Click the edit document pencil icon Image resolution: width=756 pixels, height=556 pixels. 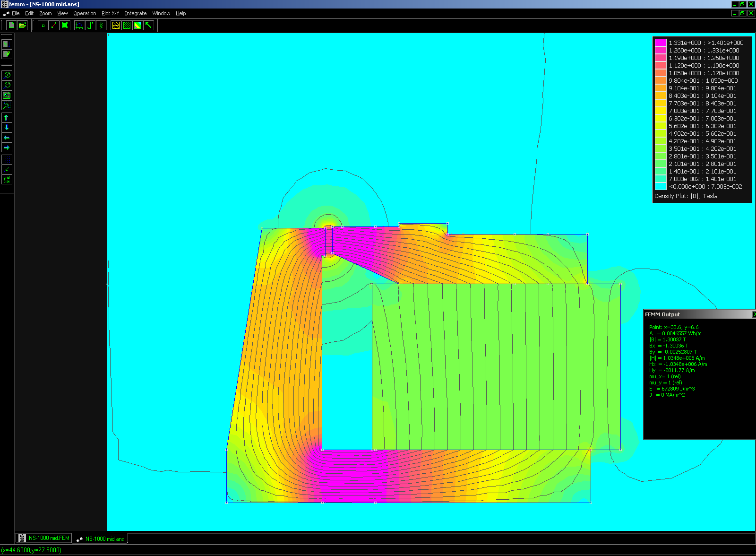[x=7, y=54]
